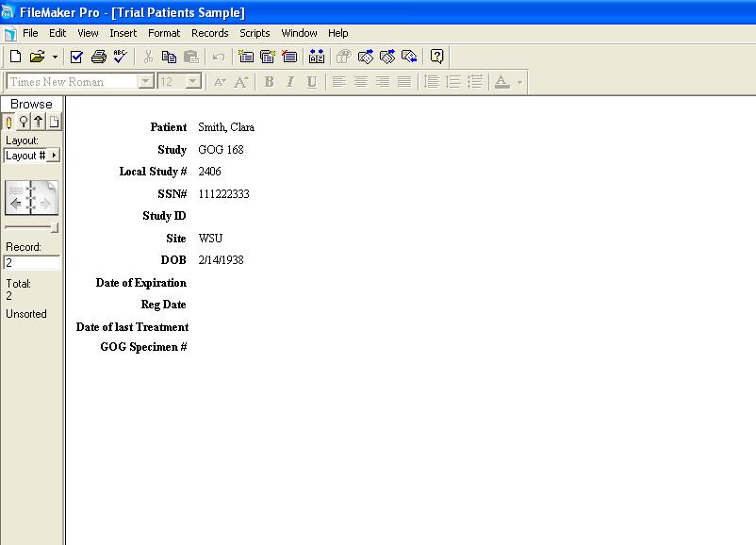Center align the text

pos(361,82)
